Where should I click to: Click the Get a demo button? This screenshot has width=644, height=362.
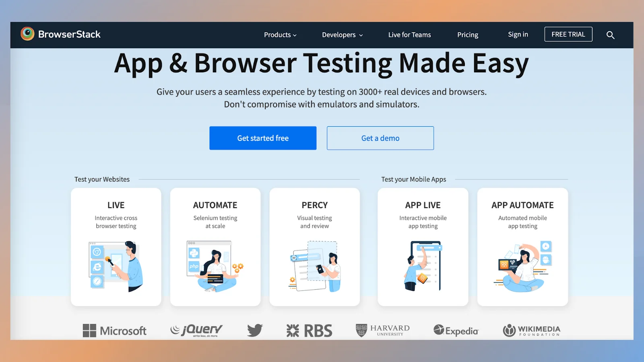[380, 138]
